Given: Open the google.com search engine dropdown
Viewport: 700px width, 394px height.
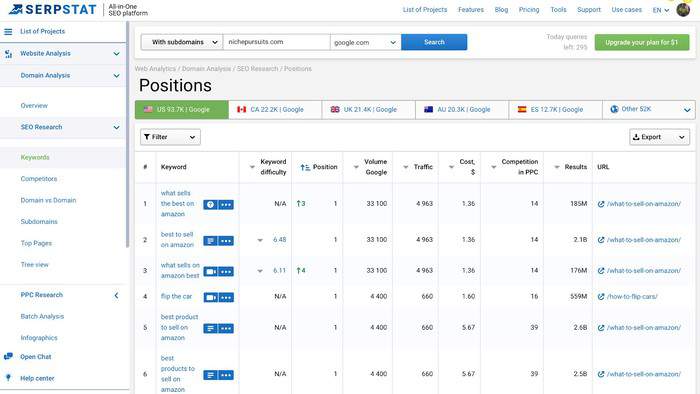Looking at the screenshot, I should 366,42.
